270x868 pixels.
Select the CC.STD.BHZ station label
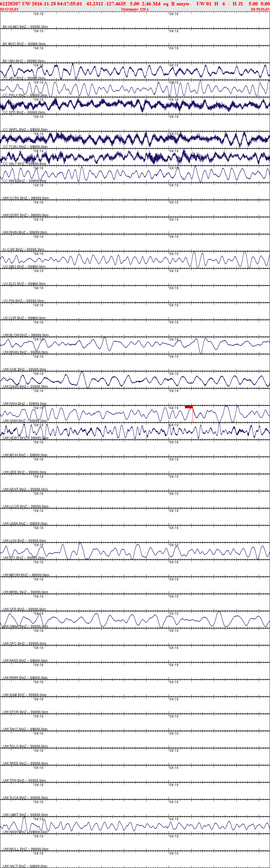pyautogui.click(x=24, y=112)
